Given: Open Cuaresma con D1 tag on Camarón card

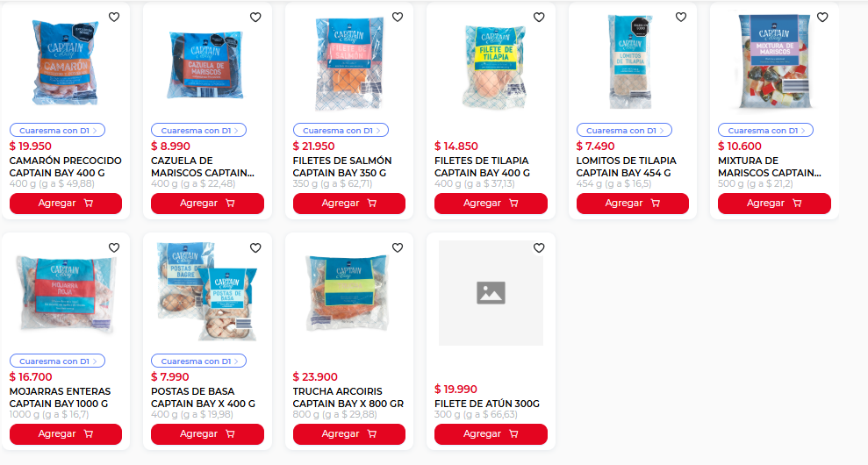Looking at the screenshot, I should pos(58,131).
